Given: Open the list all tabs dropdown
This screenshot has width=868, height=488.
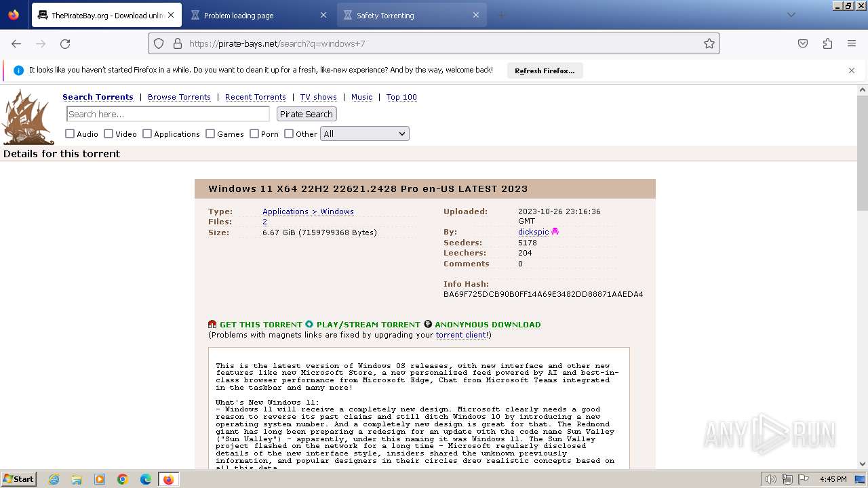Looking at the screenshot, I should point(791,15).
